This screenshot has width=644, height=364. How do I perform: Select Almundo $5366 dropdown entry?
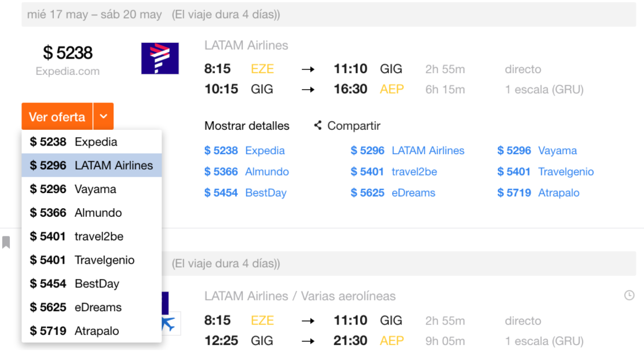92,212
